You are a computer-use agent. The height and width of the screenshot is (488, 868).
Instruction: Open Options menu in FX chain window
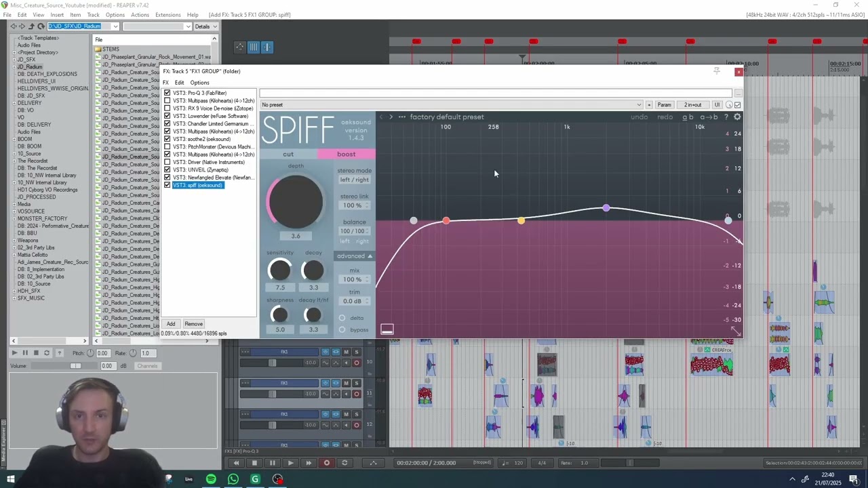tap(199, 83)
